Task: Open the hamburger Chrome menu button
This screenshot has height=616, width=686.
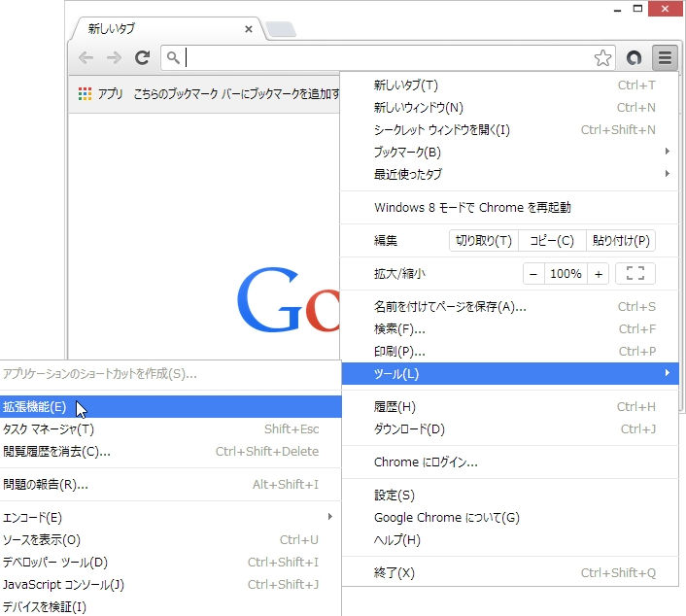Action: point(665,57)
